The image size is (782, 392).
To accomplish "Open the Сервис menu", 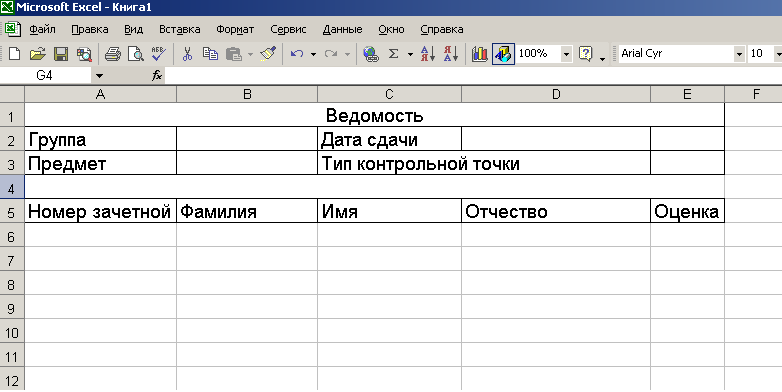I will point(288,29).
